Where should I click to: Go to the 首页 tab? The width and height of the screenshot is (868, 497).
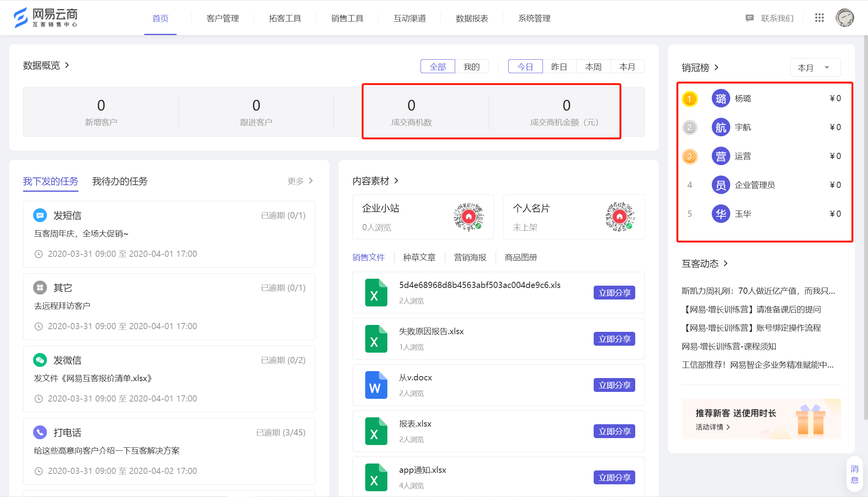click(160, 18)
